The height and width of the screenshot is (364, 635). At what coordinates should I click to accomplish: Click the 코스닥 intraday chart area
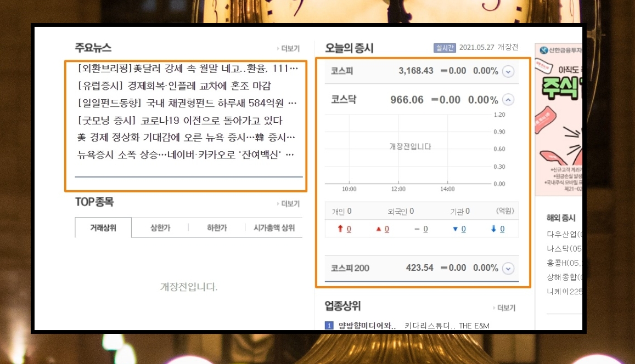coord(408,149)
